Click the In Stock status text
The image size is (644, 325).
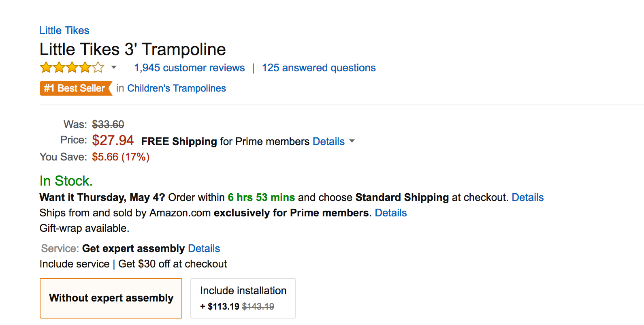point(66,181)
